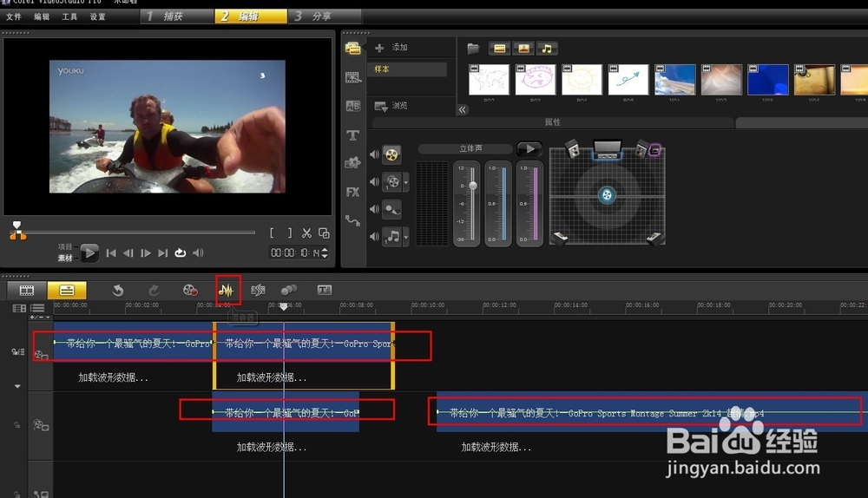Click the Undo arrow in timeline toolbar
The width and height of the screenshot is (868, 498).
(x=118, y=290)
